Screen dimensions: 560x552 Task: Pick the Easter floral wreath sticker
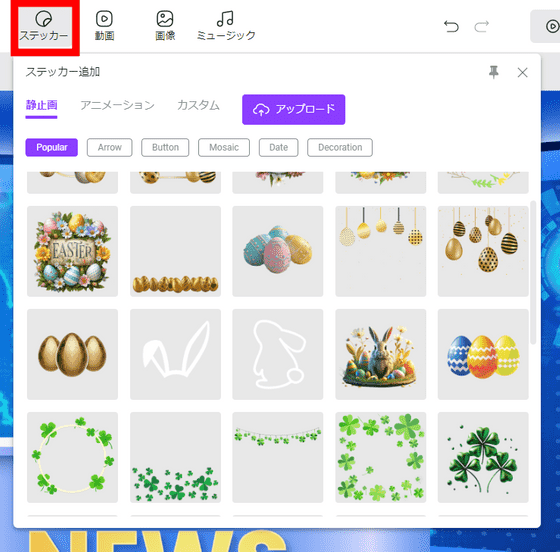click(x=72, y=251)
